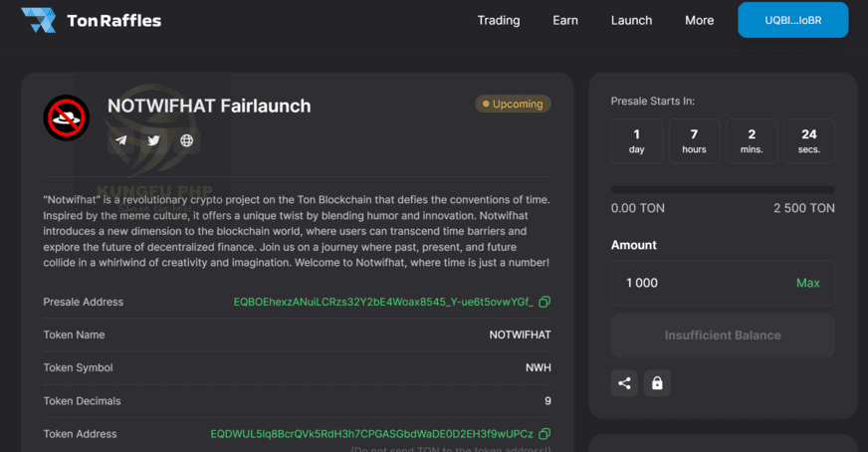The width and height of the screenshot is (868, 452).
Task: Click the Token Decimals row label
Action: click(82, 400)
